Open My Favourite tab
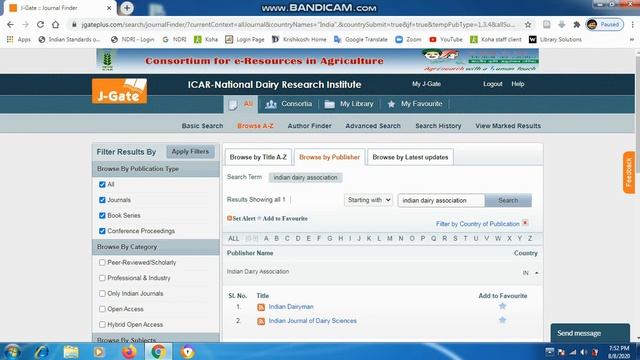 (415, 104)
